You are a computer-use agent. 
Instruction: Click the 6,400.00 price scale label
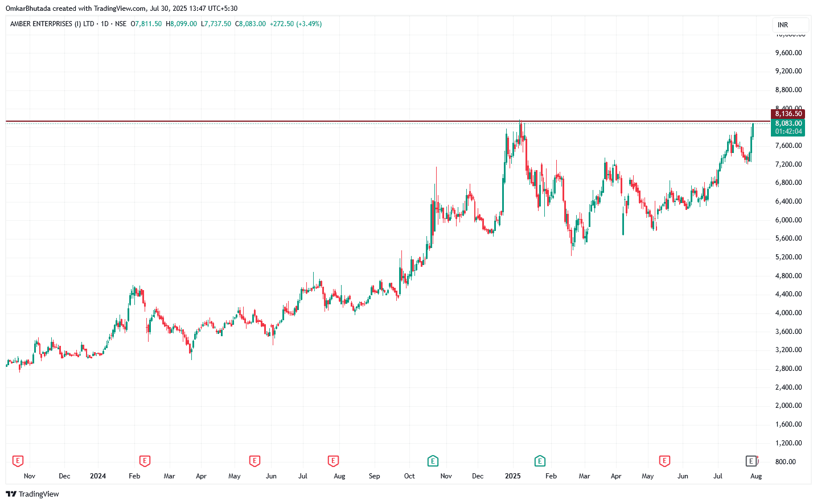(x=789, y=201)
